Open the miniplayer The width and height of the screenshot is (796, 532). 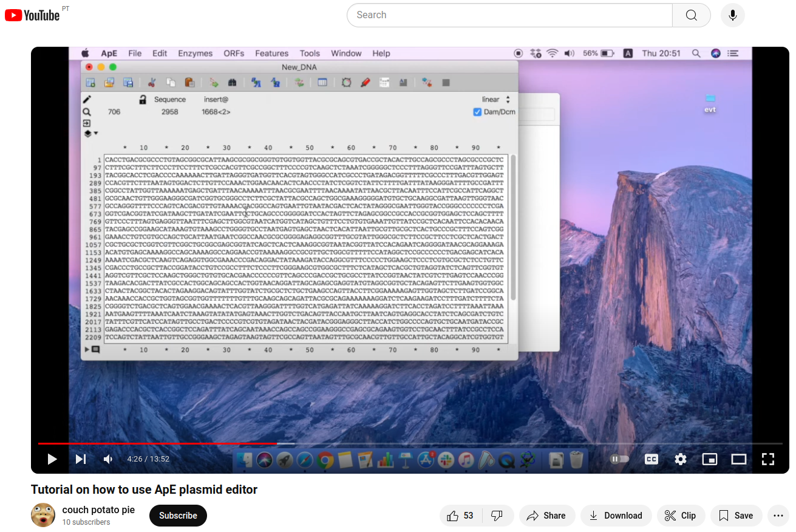point(710,459)
